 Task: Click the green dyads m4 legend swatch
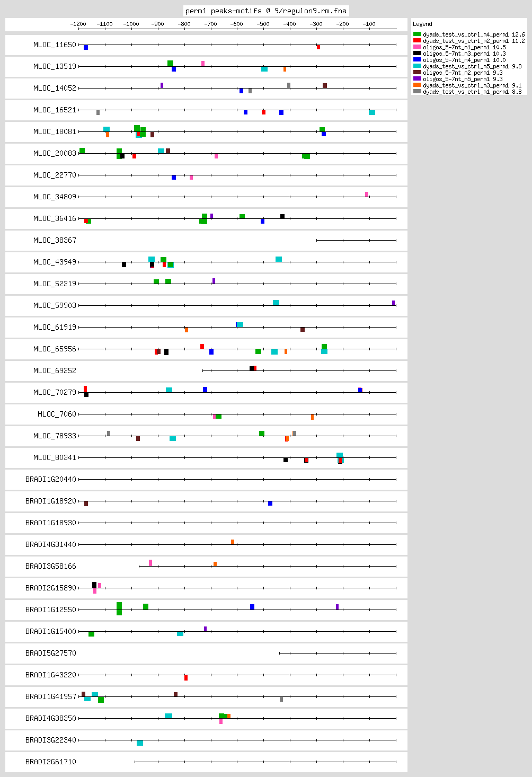point(417,34)
